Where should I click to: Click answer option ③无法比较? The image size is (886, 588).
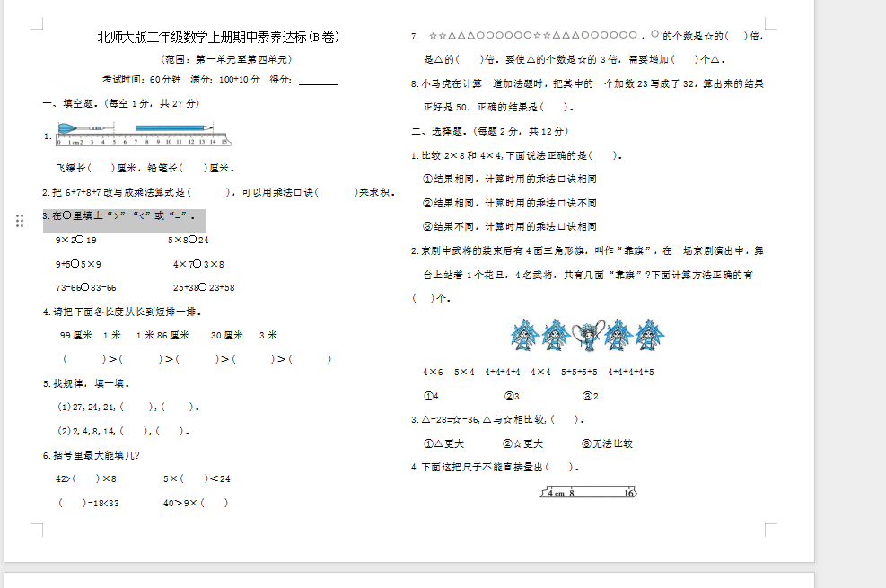pyautogui.click(x=608, y=443)
